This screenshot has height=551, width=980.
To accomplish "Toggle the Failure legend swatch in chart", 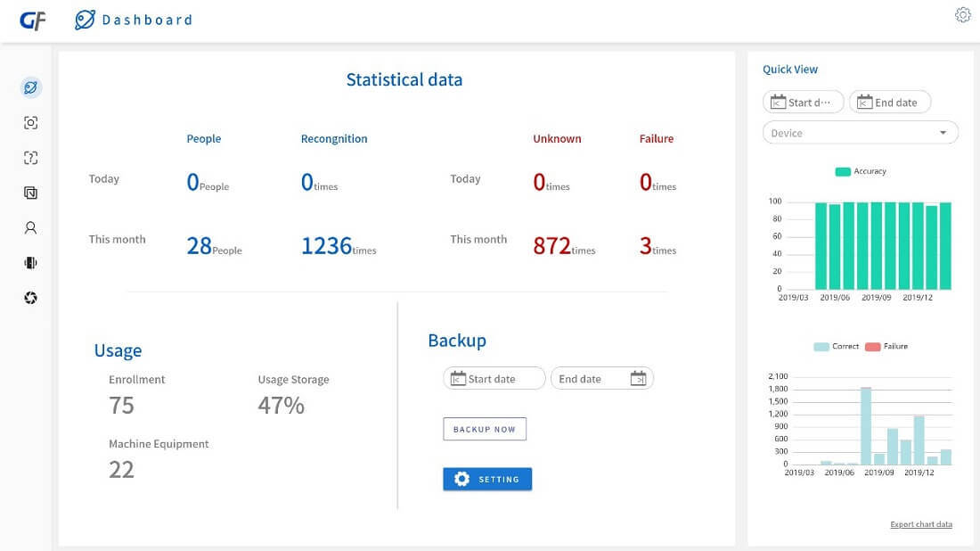I will [872, 347].
